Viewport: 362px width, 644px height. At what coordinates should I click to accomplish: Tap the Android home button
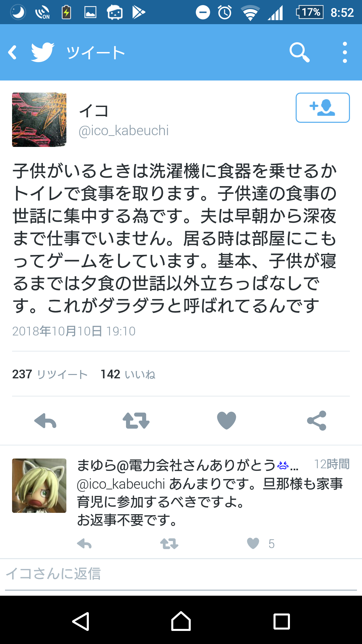click(181, 621)
